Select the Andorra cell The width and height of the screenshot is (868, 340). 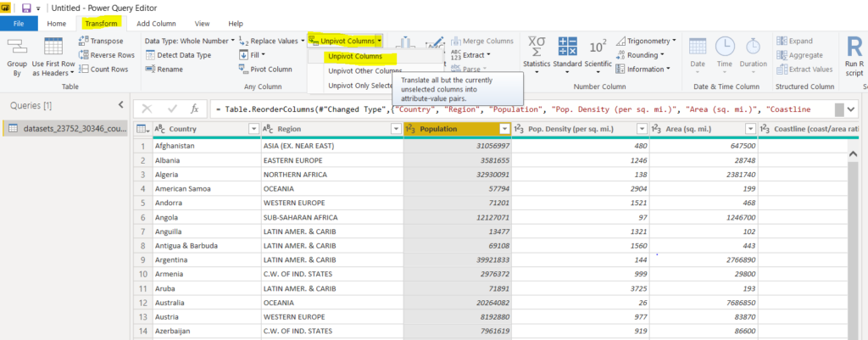tap(207, 203)
